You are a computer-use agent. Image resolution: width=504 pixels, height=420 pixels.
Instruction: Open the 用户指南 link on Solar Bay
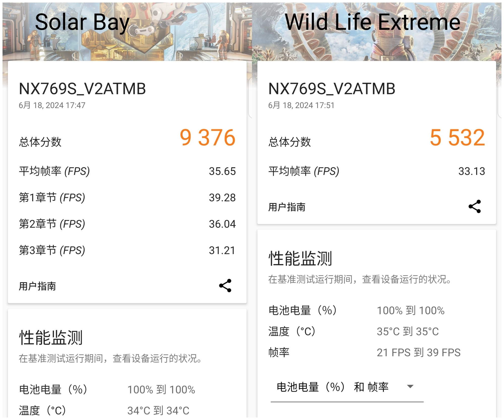coord(38,286)
